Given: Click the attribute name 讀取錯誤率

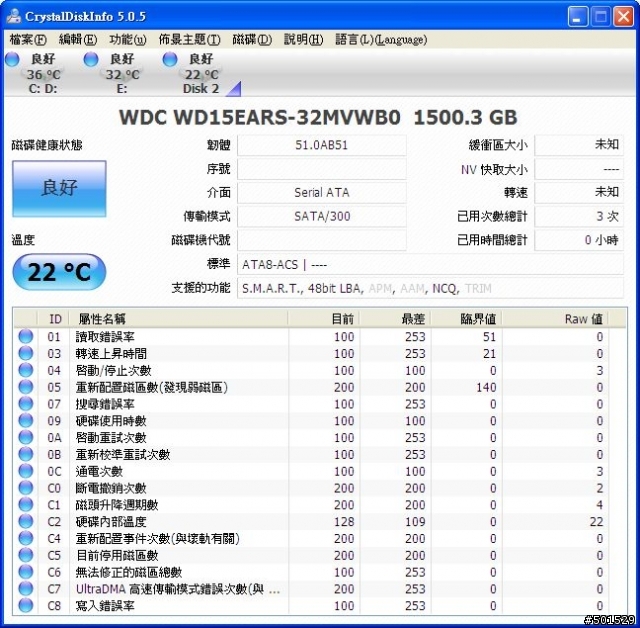Looking at the screenshot, I should point(105,337).
